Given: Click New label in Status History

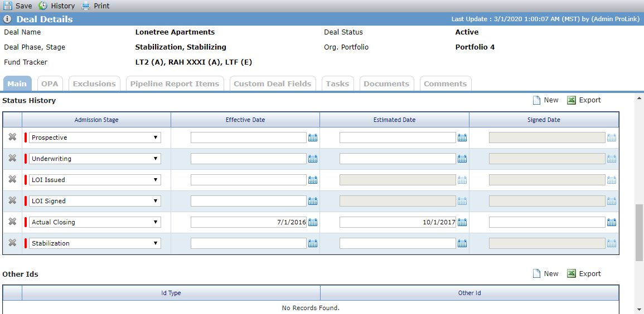Looking at the screenshot, I should click(x=551, y=100).
